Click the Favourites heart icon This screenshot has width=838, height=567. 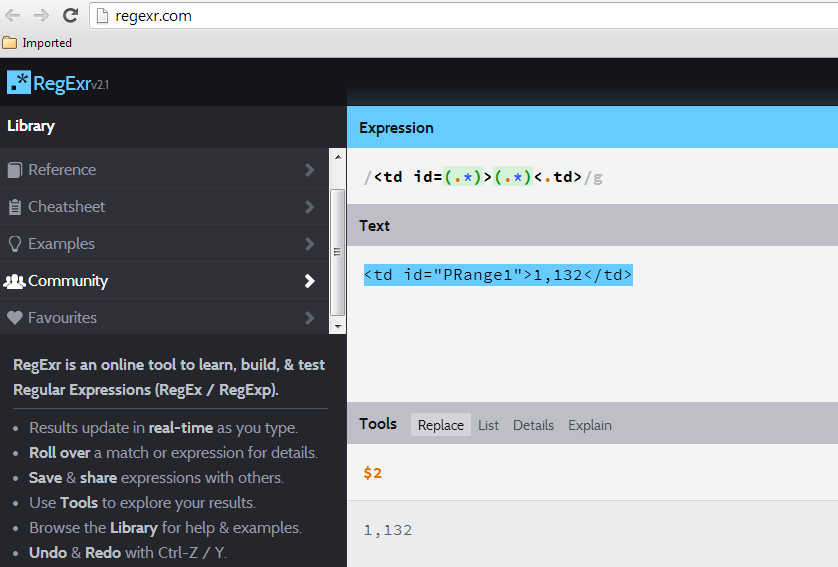point(15,318)
